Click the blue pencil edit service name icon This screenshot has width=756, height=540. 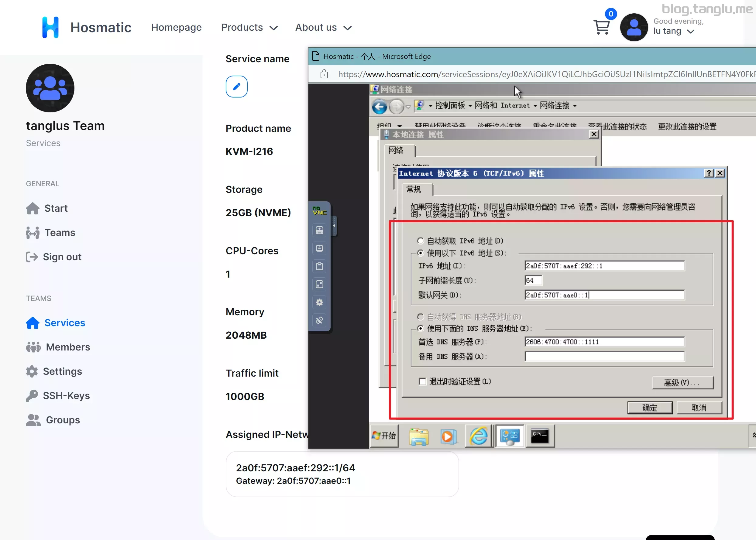tap(236, 87)
